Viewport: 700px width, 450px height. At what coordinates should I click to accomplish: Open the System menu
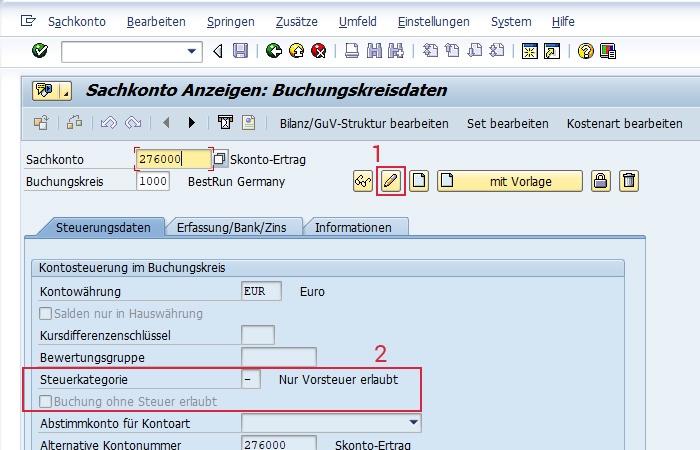(511, 21)
